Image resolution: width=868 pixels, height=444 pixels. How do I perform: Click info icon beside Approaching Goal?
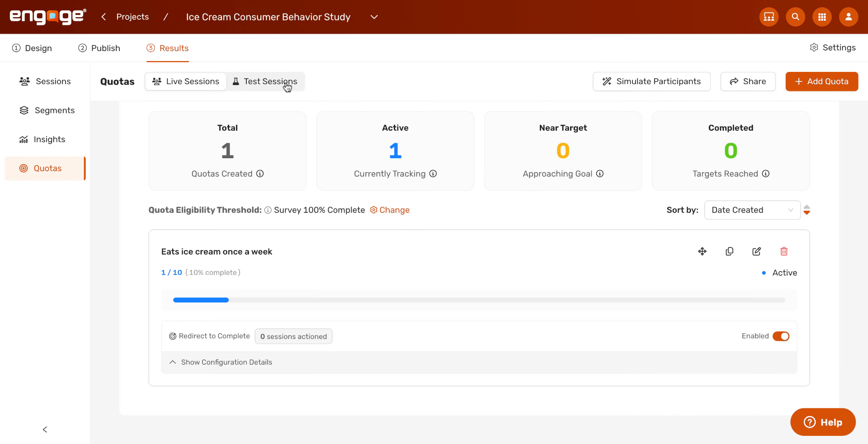(x=600, y=174)
